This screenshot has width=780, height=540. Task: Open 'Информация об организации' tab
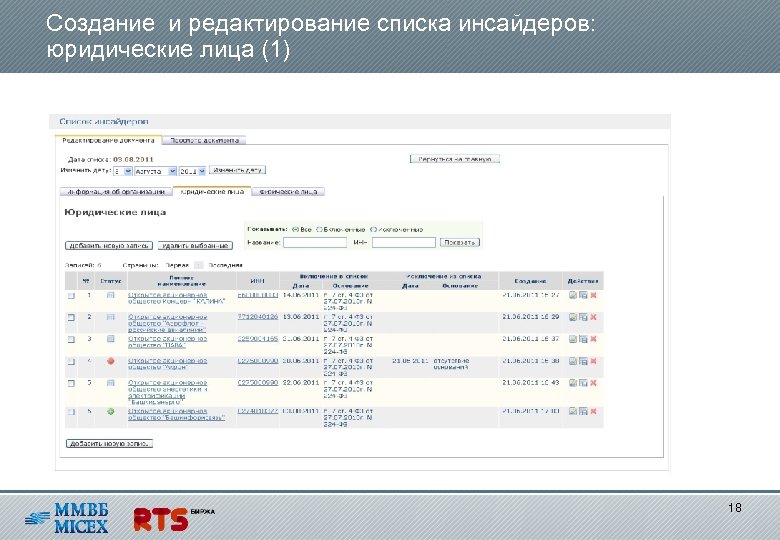[x=116, y=191]
